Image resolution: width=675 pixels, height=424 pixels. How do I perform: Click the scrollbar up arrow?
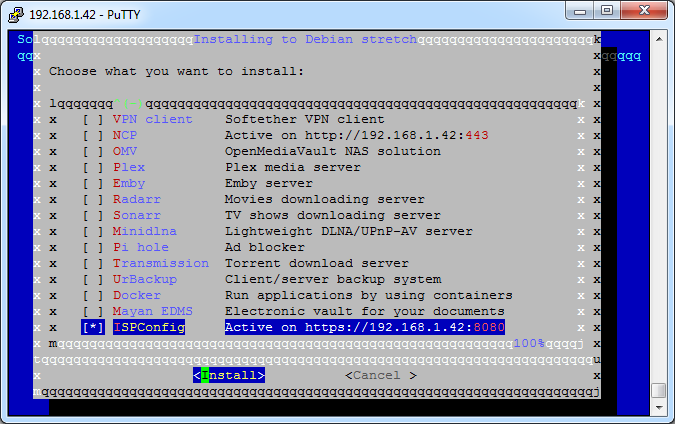(659, 39)
